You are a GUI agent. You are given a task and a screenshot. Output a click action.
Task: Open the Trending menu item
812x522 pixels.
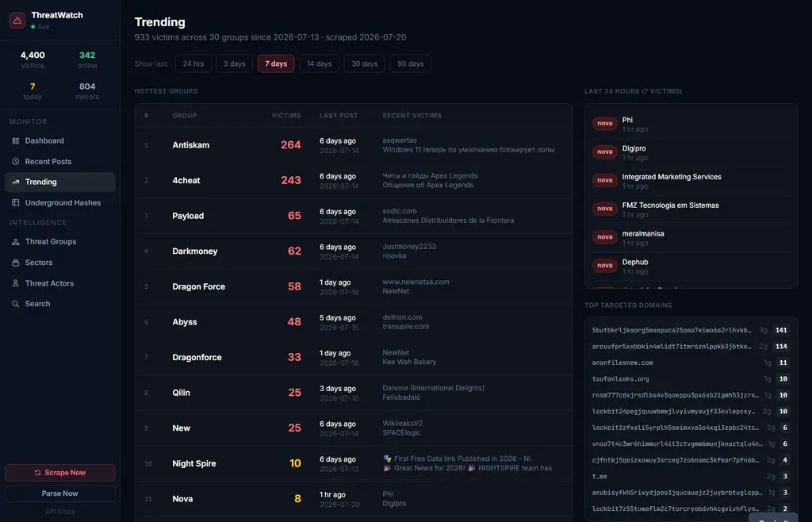tap(60, 182)
